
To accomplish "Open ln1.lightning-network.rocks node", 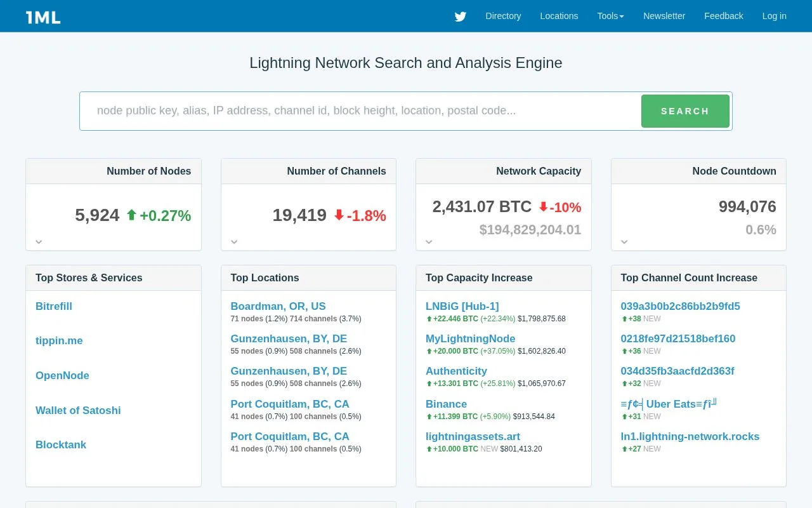I will point(690,436).
